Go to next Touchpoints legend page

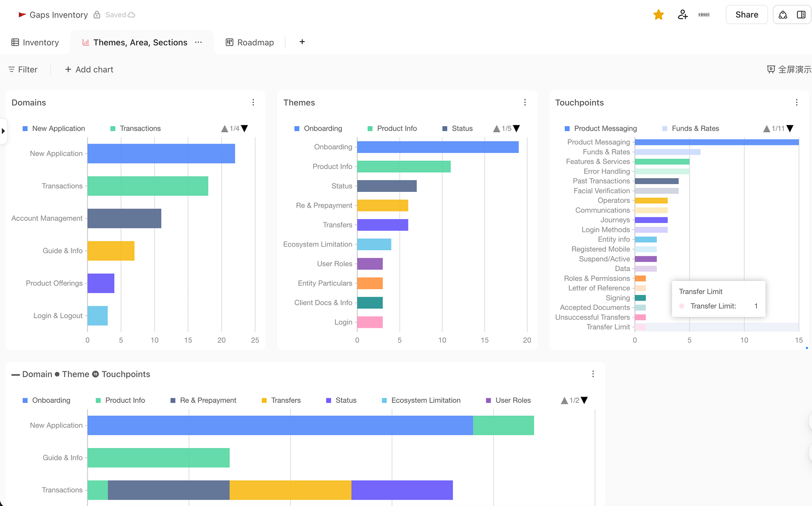tap(790, 128)
